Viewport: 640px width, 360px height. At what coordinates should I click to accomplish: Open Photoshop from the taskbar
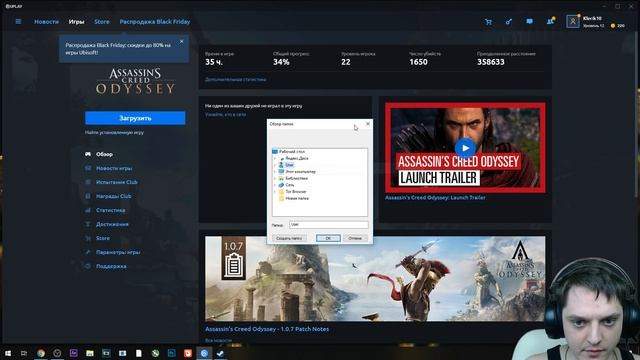[x=171, y=353]
